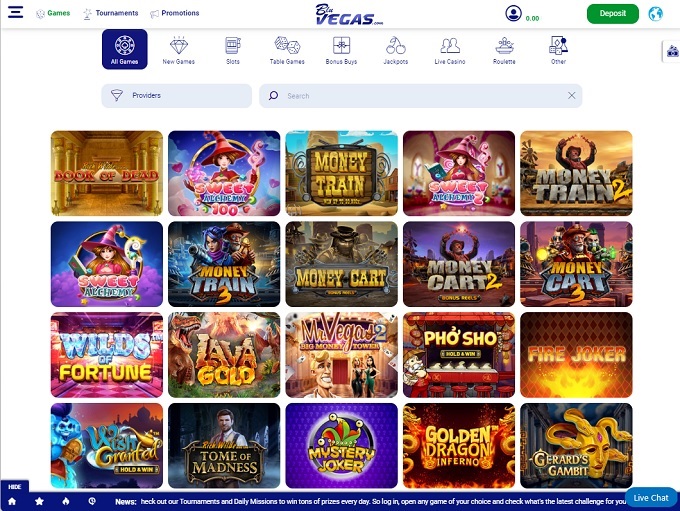The width and height of the screenshot is (680, 511).
Task: Open the globe language selector
Action: 655,13
